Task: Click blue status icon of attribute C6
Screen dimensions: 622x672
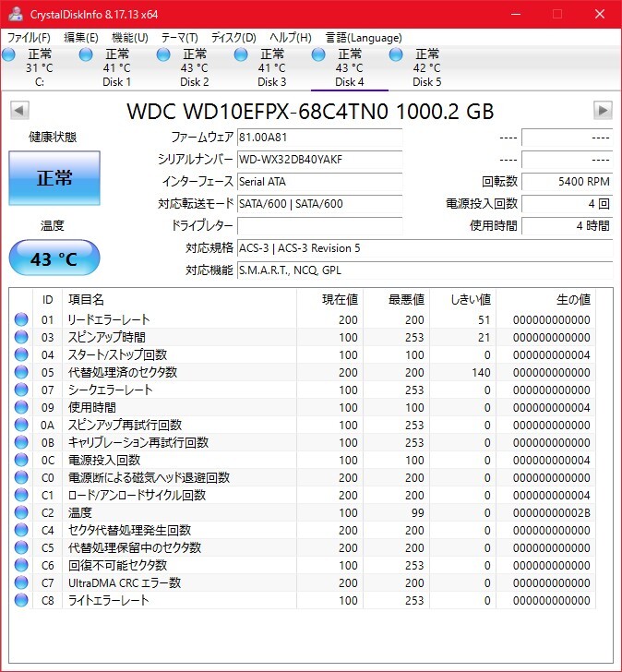Action: (21, 565)
